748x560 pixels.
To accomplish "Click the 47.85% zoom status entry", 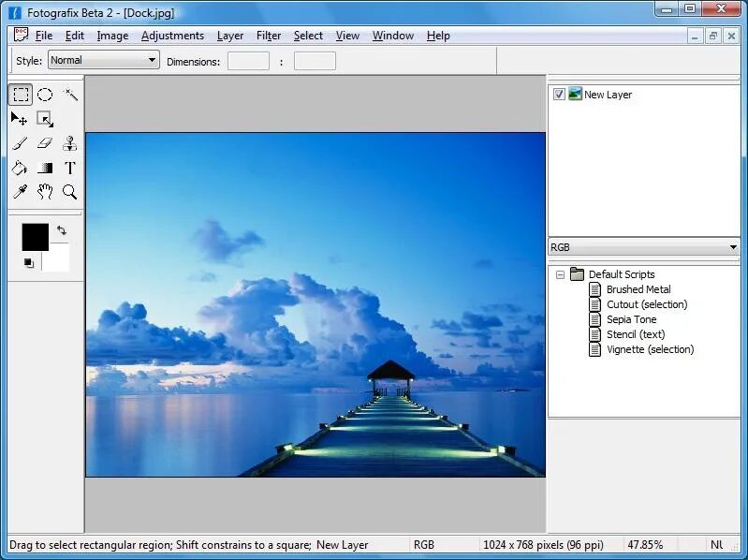I will pos(645,545).
